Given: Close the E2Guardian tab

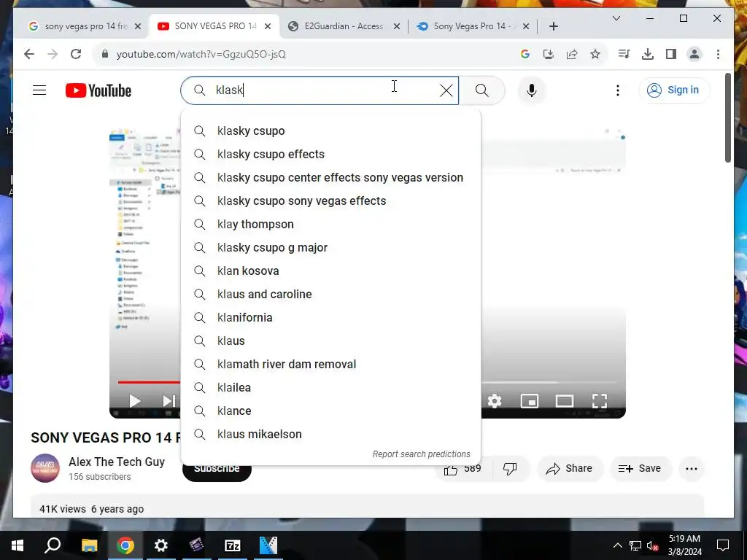Looking at the screenshot, I should (x=396, y=26).
